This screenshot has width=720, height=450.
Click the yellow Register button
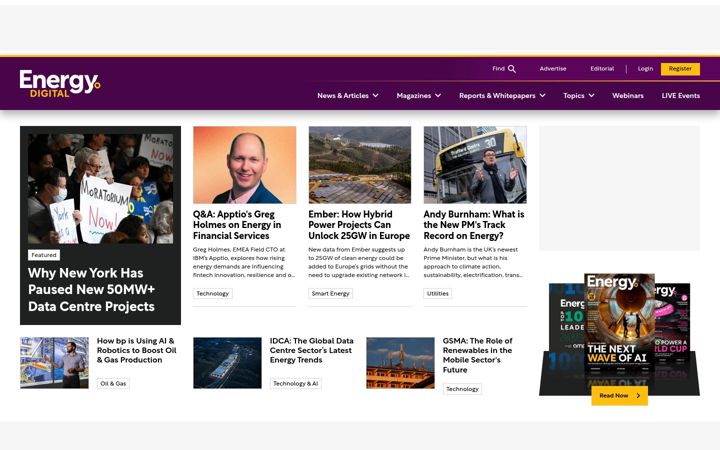(680, 69)
